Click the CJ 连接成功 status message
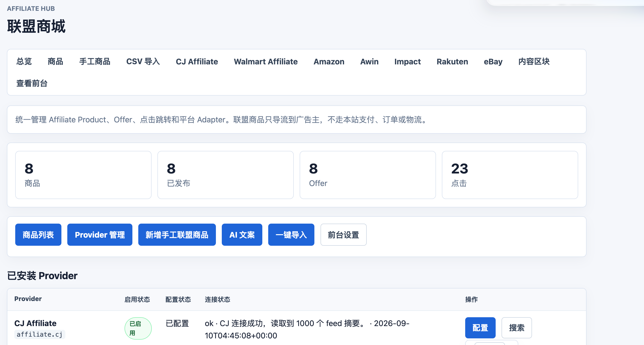The height and width of the screenshot is (345, 644). pos(307,329)
